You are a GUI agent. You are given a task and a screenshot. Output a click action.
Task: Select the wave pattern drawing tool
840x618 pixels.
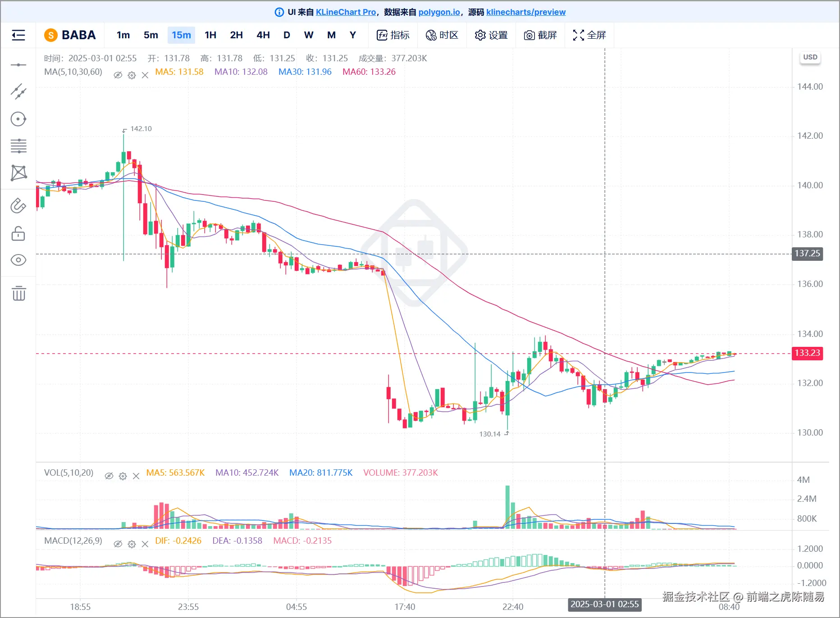coord(18,173)
